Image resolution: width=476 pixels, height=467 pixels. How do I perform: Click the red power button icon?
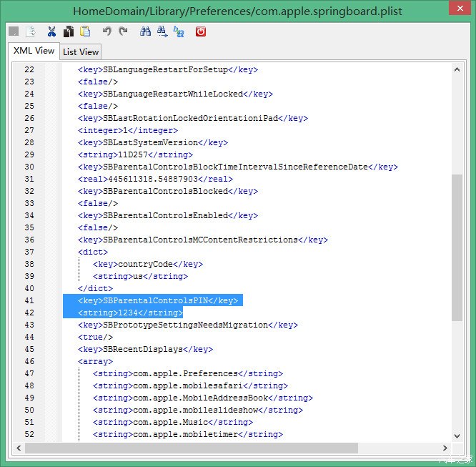click(200, 31)
